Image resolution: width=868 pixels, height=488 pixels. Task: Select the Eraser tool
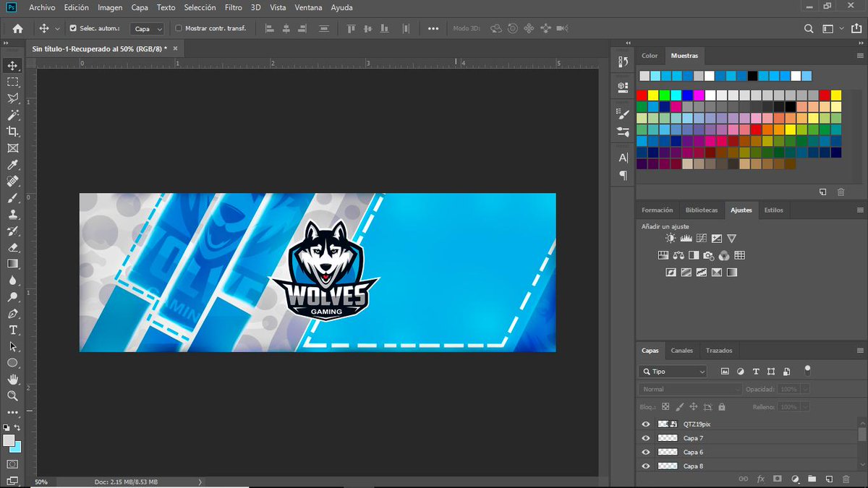(12, 247)
